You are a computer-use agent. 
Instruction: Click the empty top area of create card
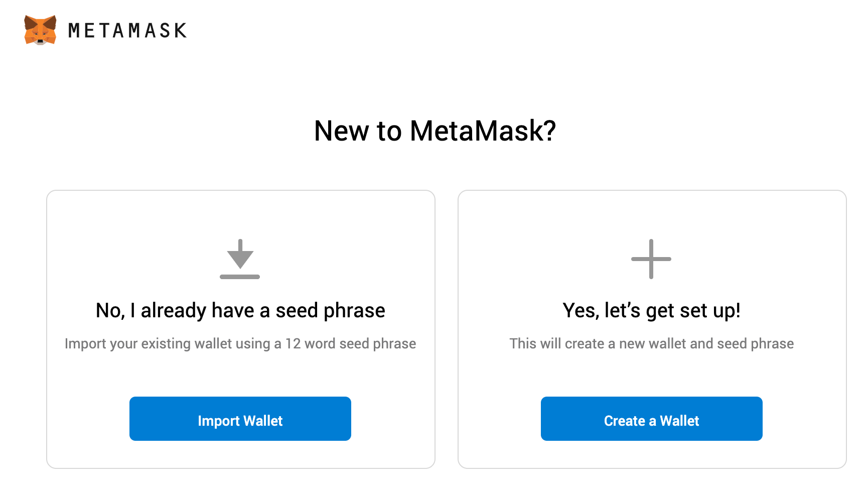[x=652, y=213]
